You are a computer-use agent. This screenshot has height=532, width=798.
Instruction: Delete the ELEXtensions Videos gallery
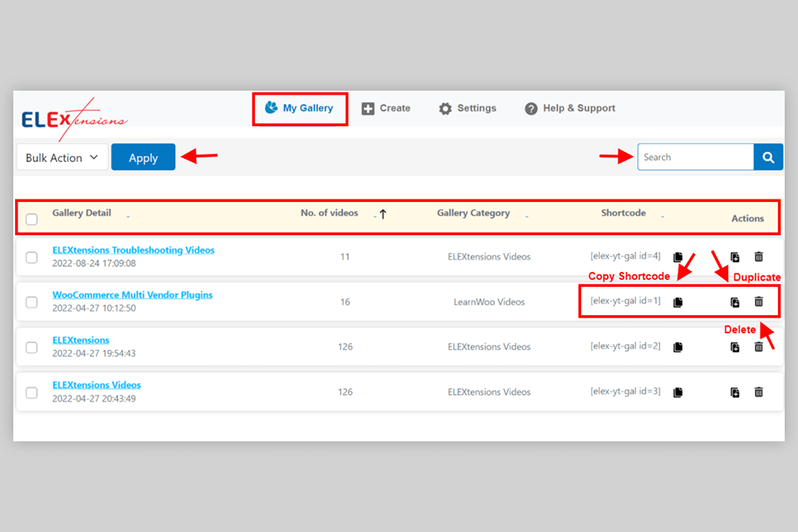[759, 392]
